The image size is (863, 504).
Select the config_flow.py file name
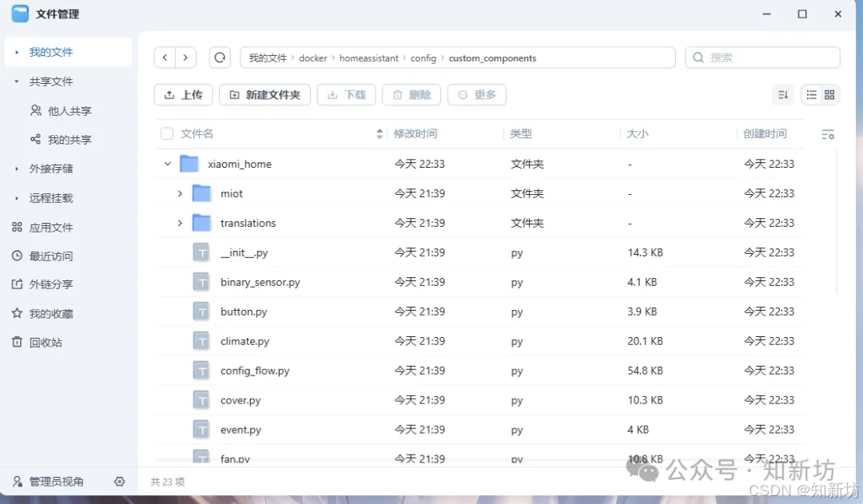[255, 371]
